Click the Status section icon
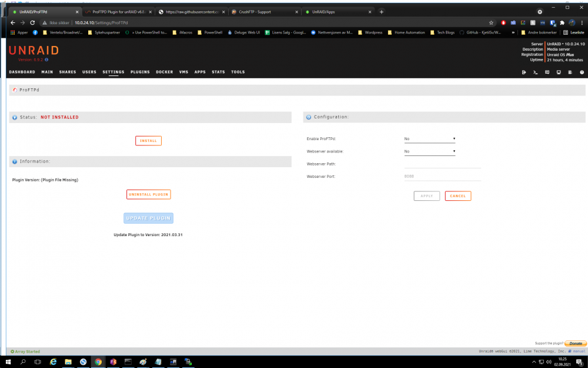Image resolution: width=588 pixels, height=368 pixels. tap(15, 118)
